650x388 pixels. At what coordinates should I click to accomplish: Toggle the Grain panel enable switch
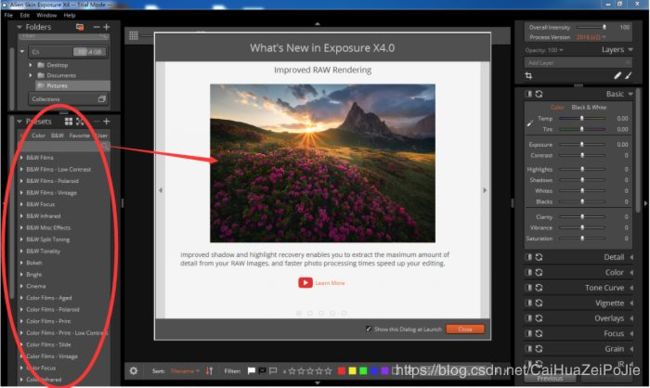pyautogui.click(x=529, y=349)
